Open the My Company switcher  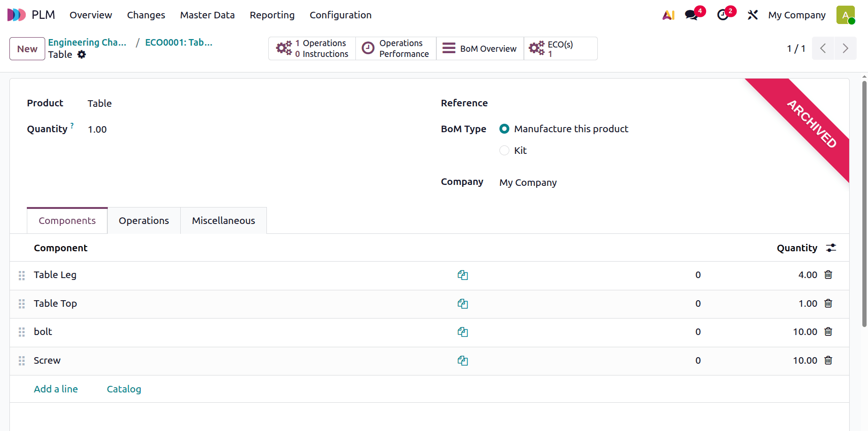797,15
